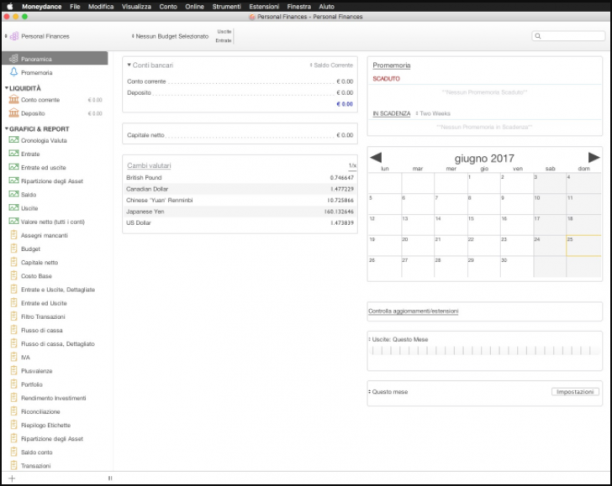Select the British Pound exchange row
This screenshot has height=486, width=612.
point(240,178)
